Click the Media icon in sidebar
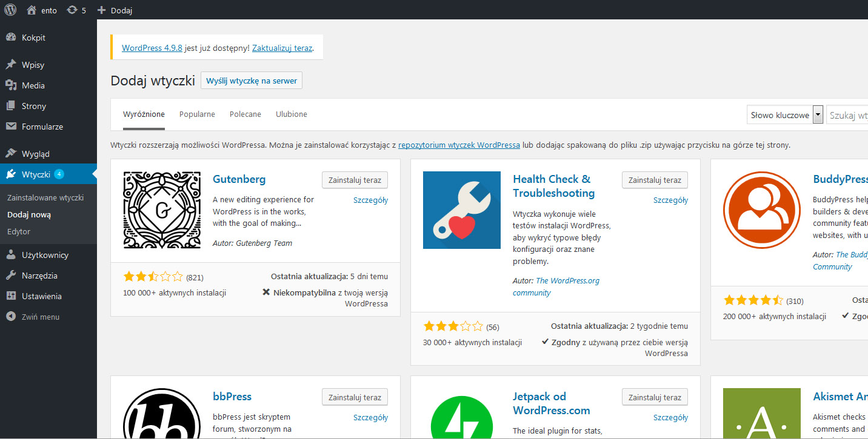868x439 pixels. (11, 85)
